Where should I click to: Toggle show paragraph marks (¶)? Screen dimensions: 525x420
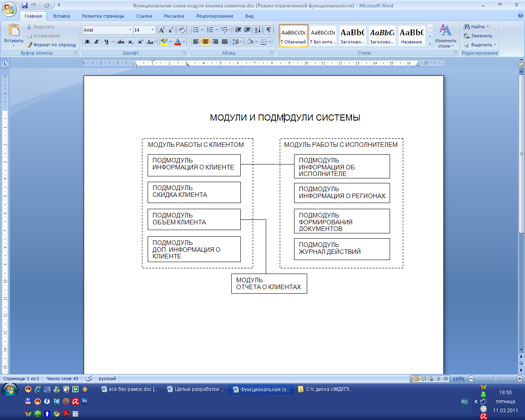coord(269,30)
